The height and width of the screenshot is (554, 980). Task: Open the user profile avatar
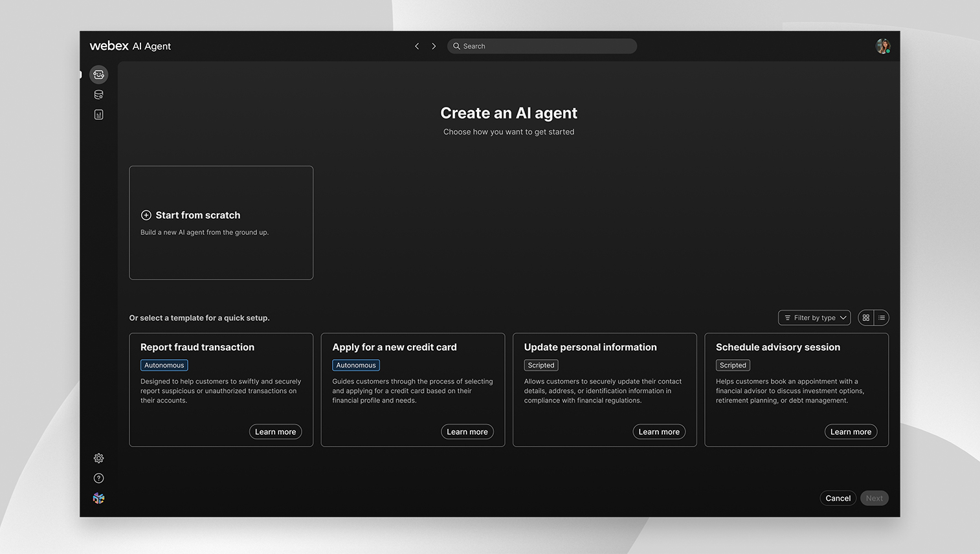click(882, 46)
